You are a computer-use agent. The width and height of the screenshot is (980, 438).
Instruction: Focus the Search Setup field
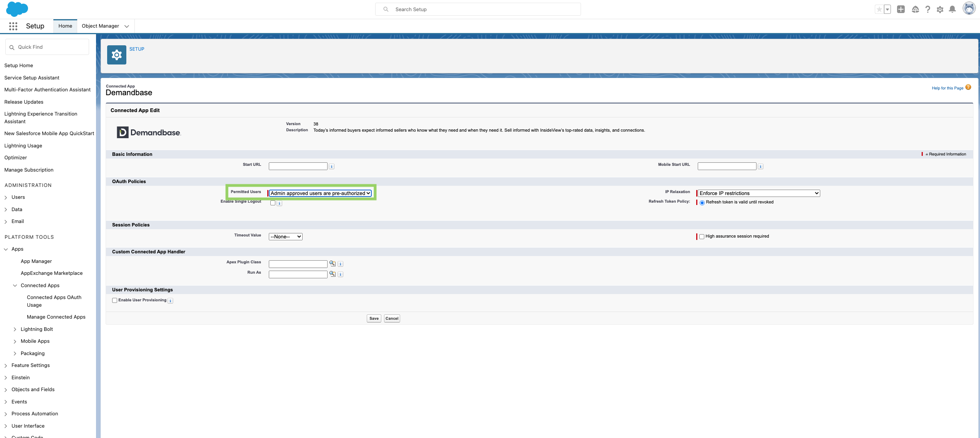(478, 9)
